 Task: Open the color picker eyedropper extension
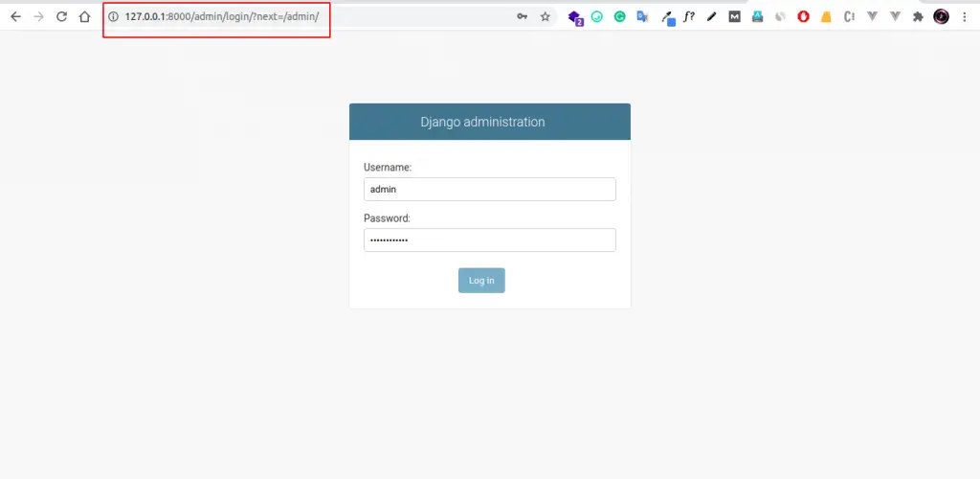(x=668, y=18)
